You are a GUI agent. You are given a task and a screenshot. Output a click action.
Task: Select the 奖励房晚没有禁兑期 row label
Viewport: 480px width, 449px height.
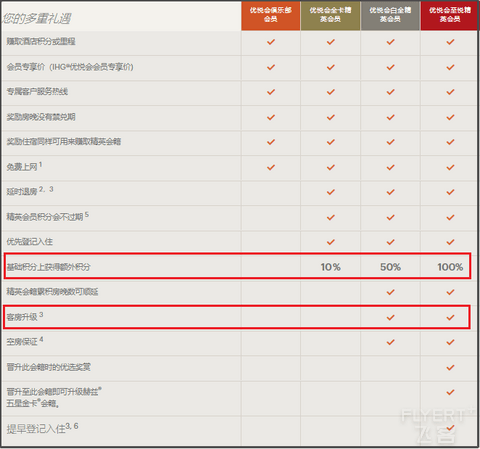coord(41,117)
